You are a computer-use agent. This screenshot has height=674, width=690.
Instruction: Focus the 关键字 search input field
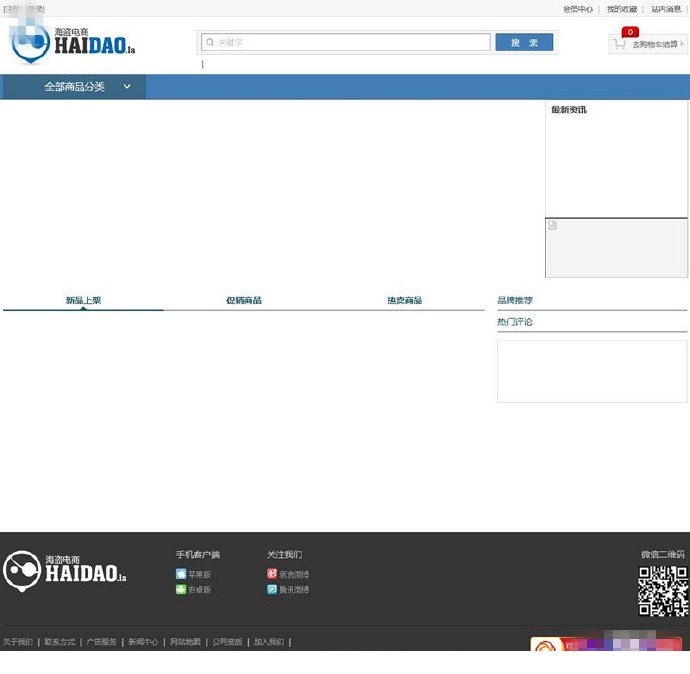click(346, 42)
